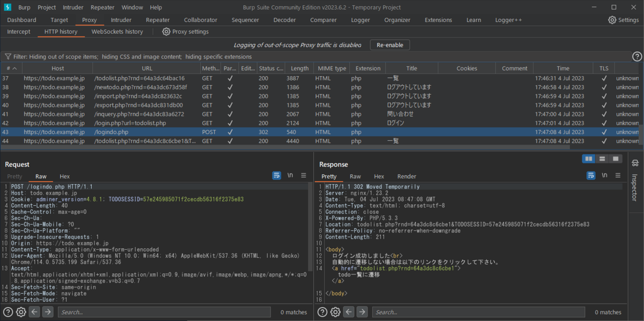The height and width of the screenshot is (321, 644).
Task: Click the filter bar text
Action: pyautogui.click(x=133, y=56)
